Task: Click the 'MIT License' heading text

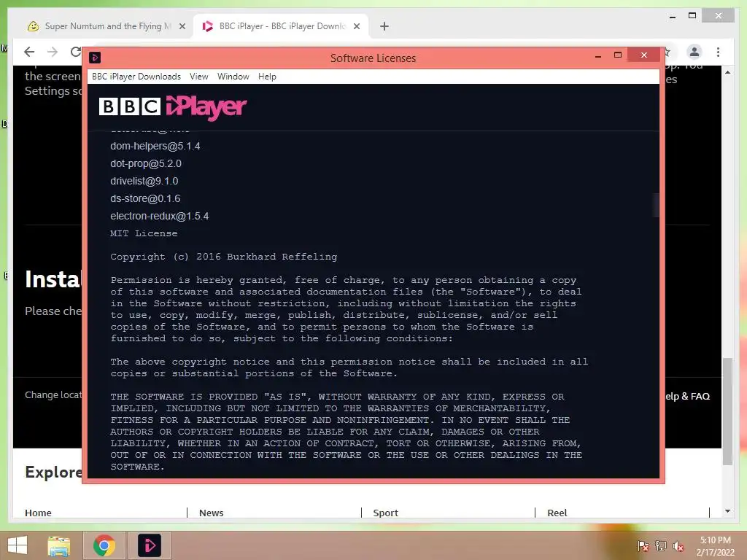Action: (x=144, y=233)
